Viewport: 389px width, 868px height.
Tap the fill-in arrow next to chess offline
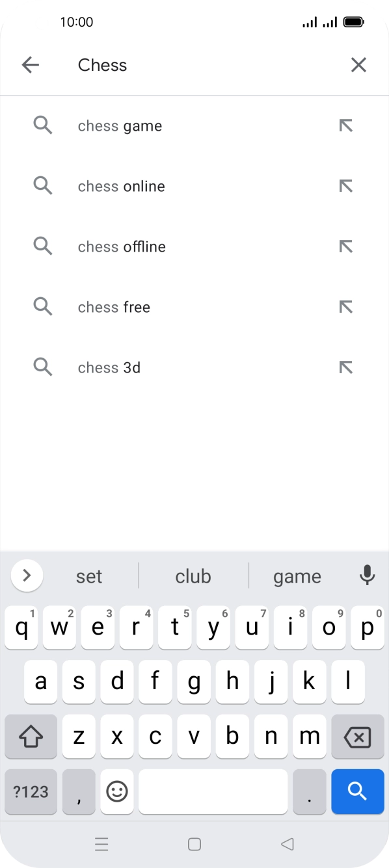pos(345,246)
